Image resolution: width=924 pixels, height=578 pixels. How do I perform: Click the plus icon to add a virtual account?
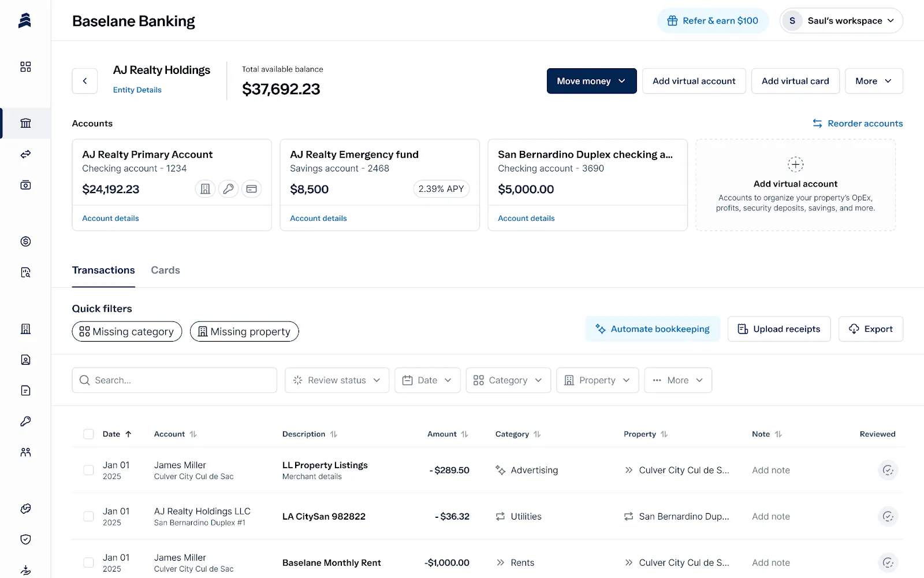click(795, 164)
